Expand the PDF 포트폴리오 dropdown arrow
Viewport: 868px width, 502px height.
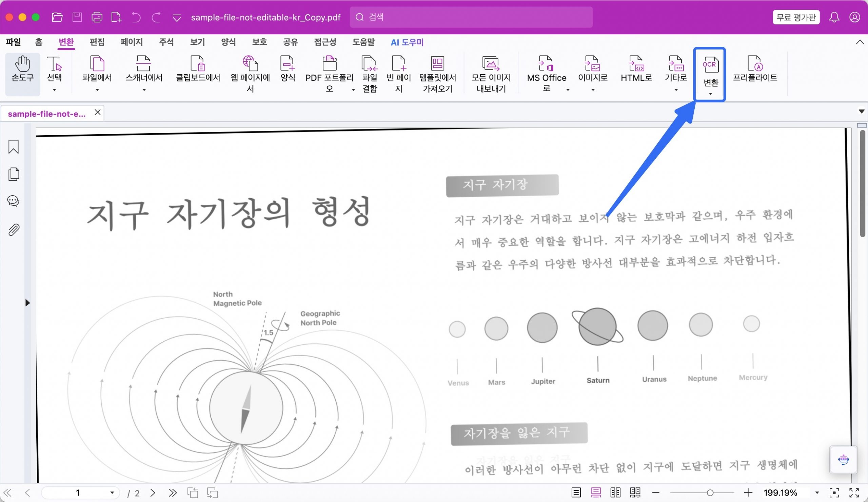(353, 90)
